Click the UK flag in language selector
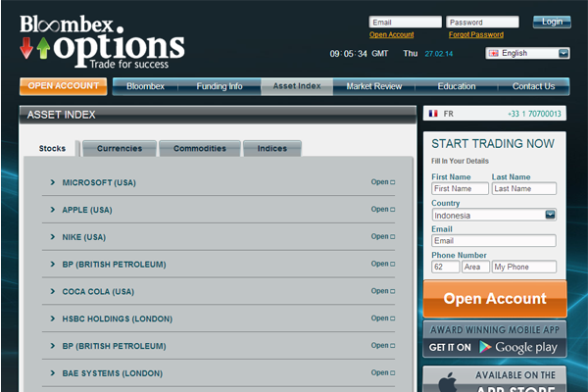 tap(494, 53)
